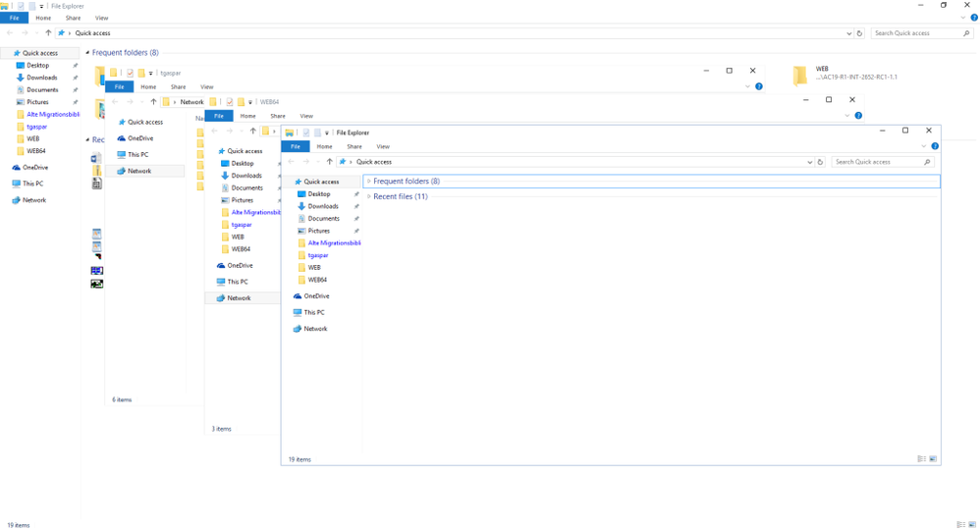Screen dimensions: 980x530
Task: Click File tab in WEB64 window
Action: [219, 116]
